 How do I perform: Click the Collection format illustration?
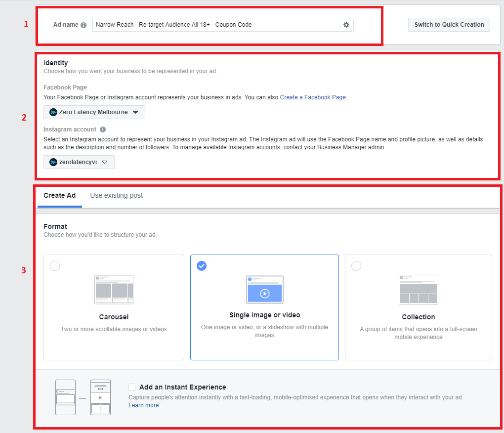(x=418, y=290)
